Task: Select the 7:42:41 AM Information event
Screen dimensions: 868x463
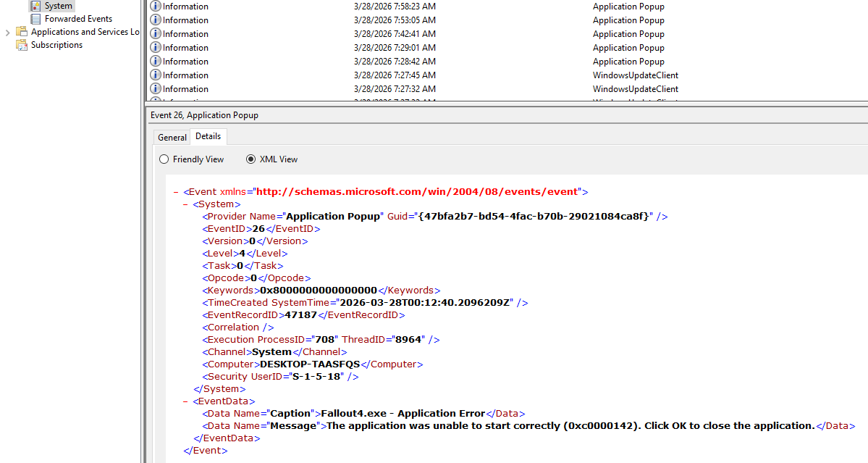Action: [507, 34]
